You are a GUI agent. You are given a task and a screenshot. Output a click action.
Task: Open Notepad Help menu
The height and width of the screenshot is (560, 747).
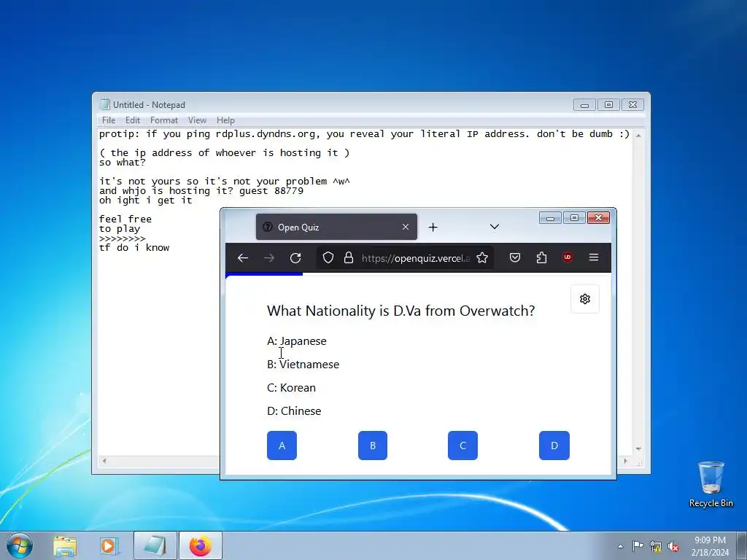pyautogui.click(x=225, y=120)
